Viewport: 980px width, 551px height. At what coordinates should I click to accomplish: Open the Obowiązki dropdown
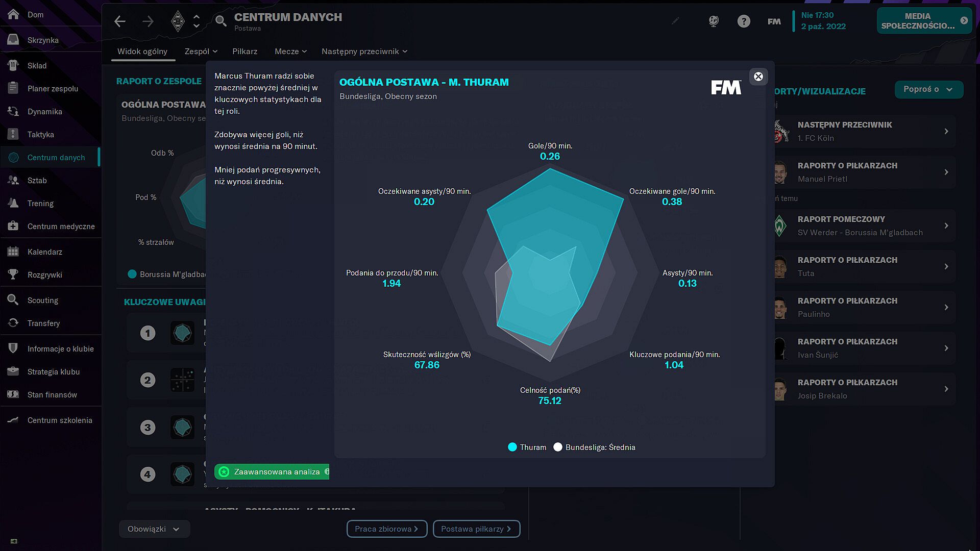click(x=154, y=529)
